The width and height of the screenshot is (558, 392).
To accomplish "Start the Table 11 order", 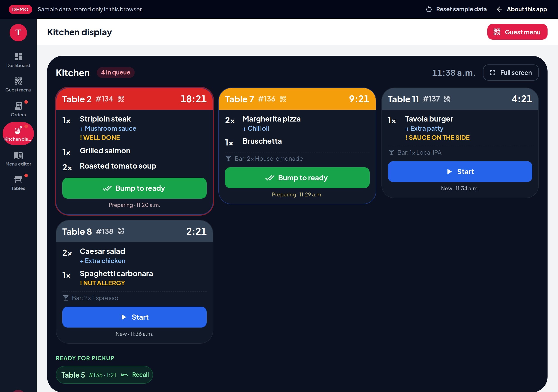I will [460, 172].
